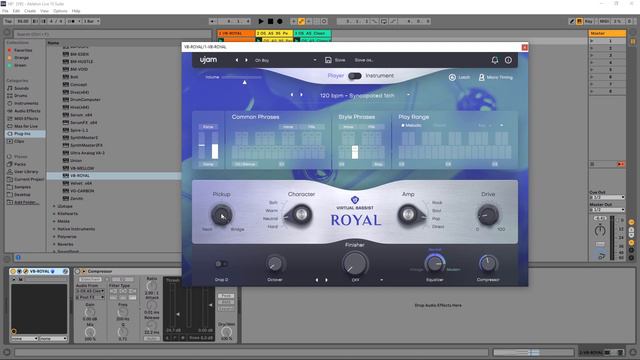This screenshot has height=360, width=640.
Task: Open the Play Range key dropdown
Action: coord(501,125)
